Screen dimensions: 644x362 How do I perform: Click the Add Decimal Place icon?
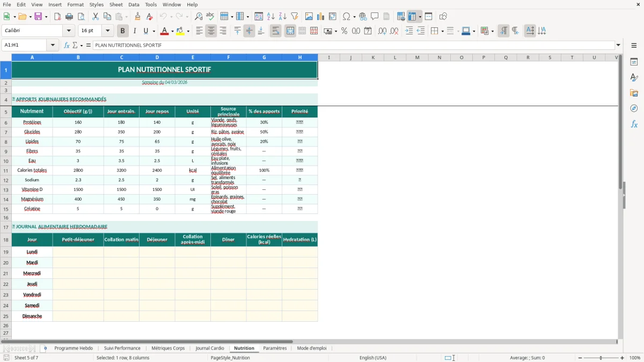click(382, 31)
